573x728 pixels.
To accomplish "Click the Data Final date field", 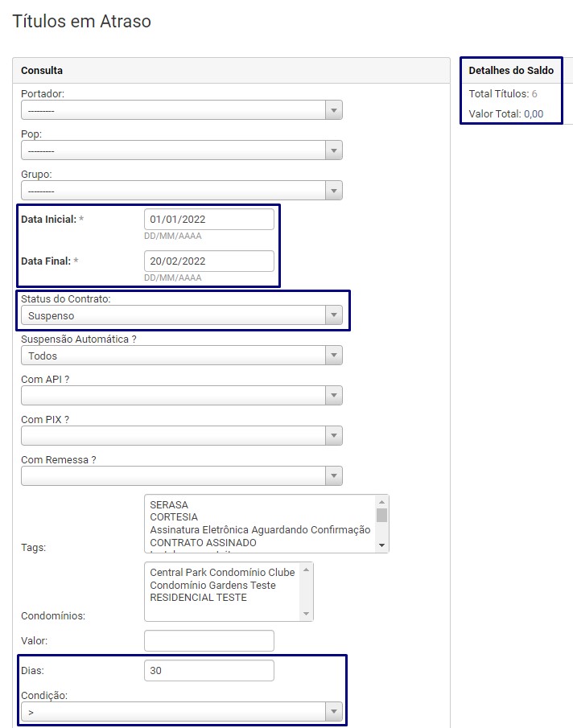I will tap(208, 261).
